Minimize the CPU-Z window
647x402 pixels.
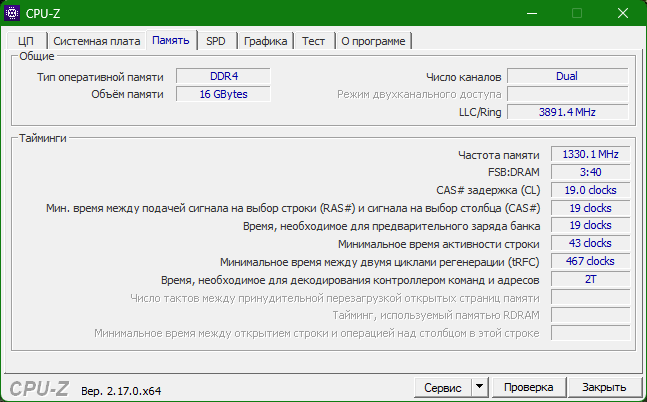coord(529,13)
